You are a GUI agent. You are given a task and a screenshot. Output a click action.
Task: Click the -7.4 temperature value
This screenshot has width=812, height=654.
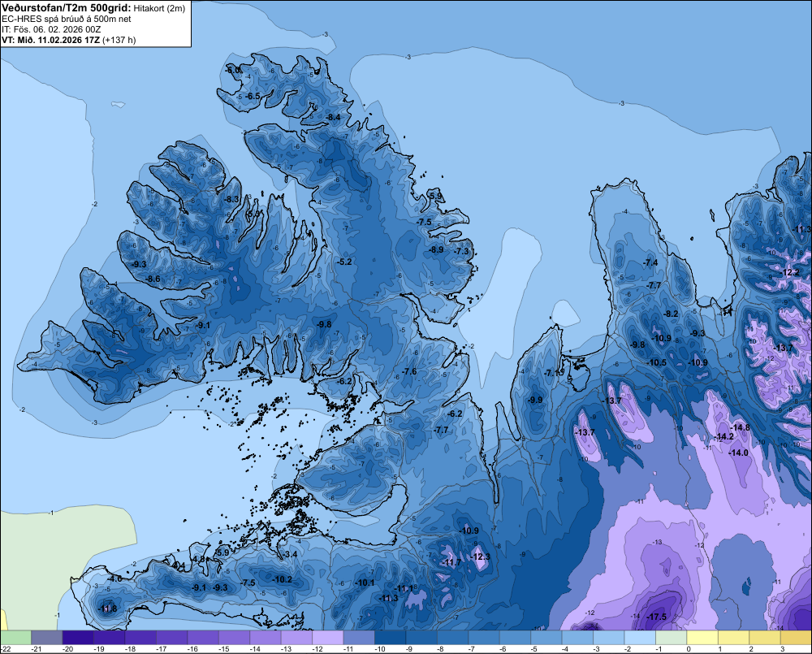pos(650,262)
